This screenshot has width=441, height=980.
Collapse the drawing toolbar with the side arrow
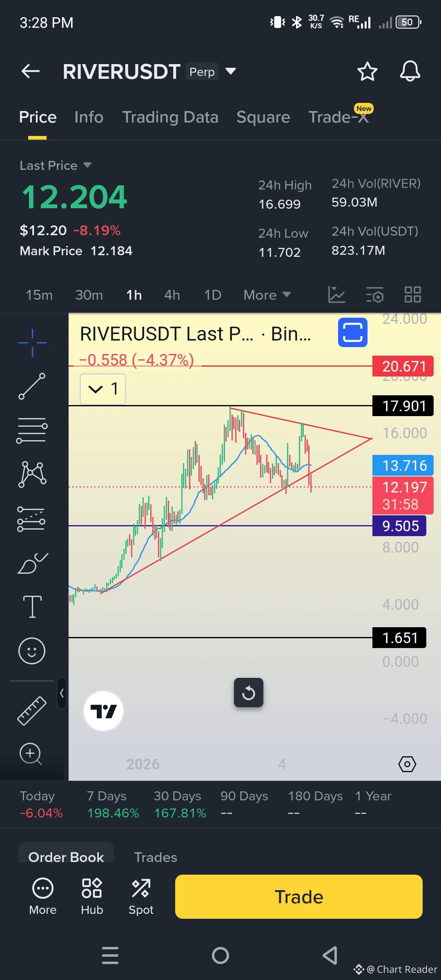point(62,693)
